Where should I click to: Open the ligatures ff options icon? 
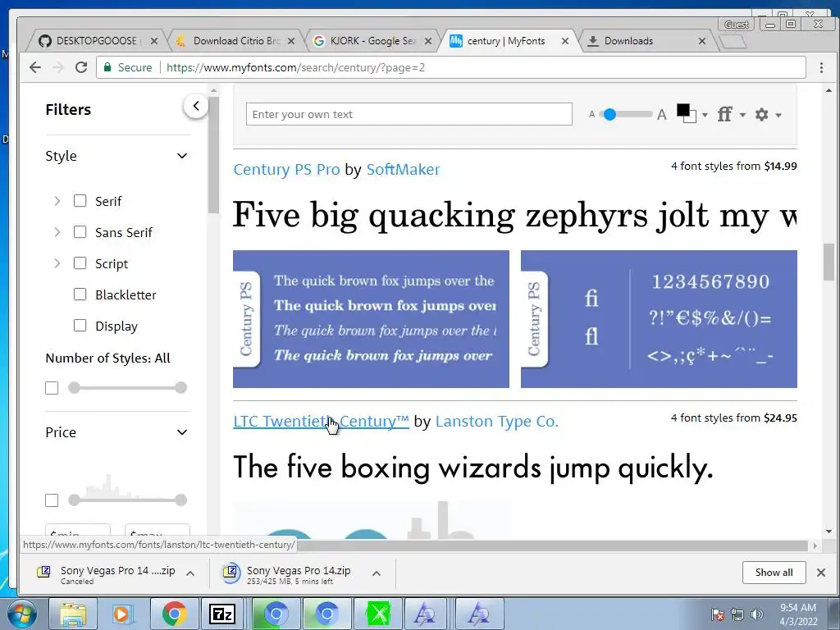click(725, 114)
